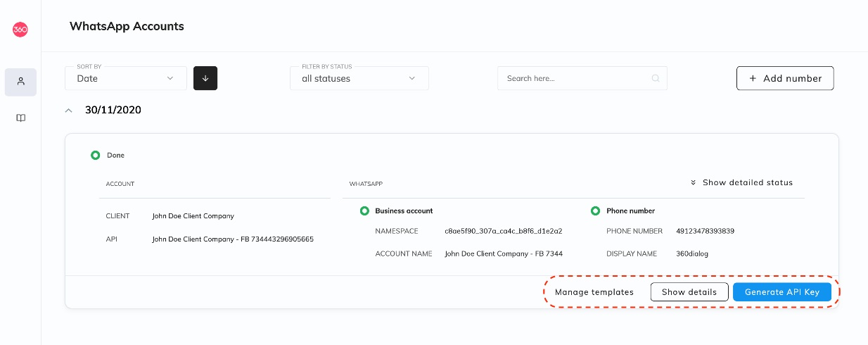Click the WhatsApp Accounts page title
868x345 pixels.
click(x=127, y=26)
